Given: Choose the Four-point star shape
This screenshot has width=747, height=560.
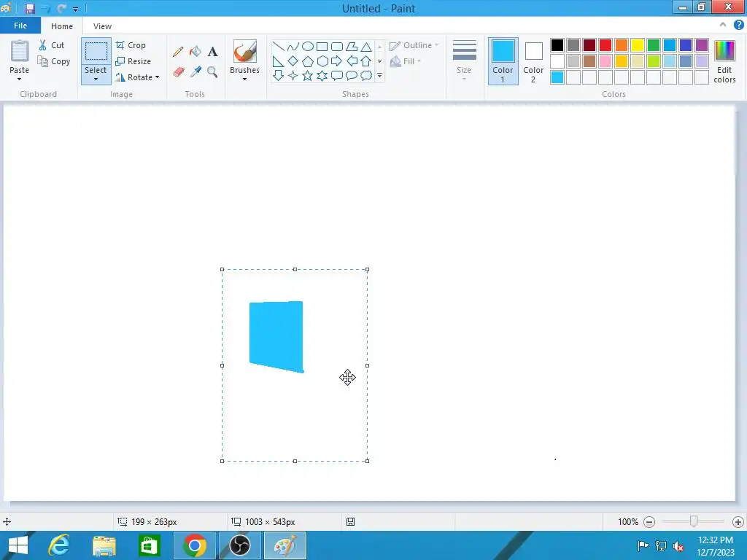Looking at the screenshot, I should (293, 75).
